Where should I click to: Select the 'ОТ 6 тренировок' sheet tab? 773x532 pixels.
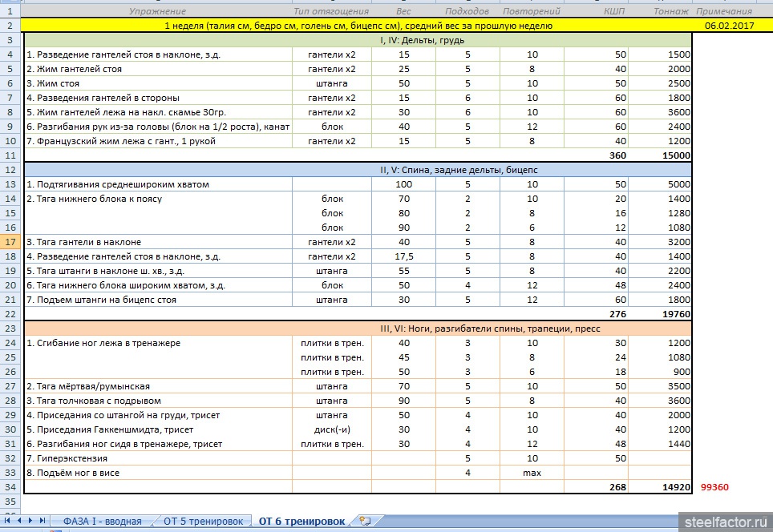302,521
